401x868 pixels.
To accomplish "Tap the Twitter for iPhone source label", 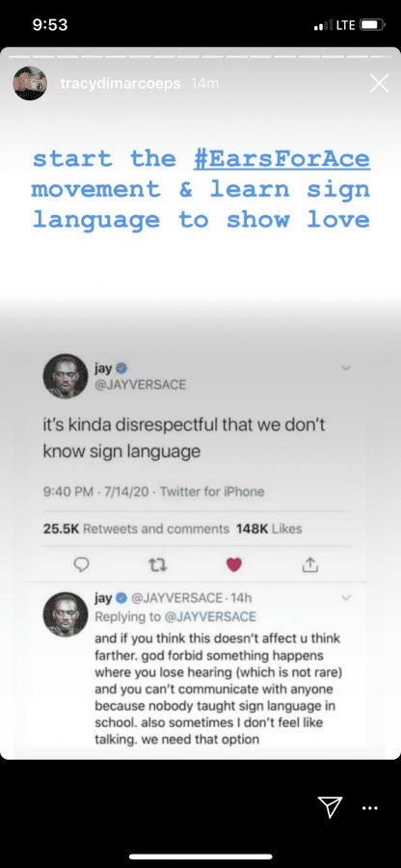I will (x=212, y=492).
